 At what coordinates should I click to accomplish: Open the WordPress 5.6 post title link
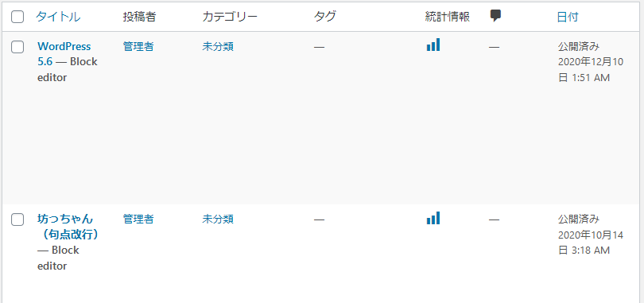64,54
